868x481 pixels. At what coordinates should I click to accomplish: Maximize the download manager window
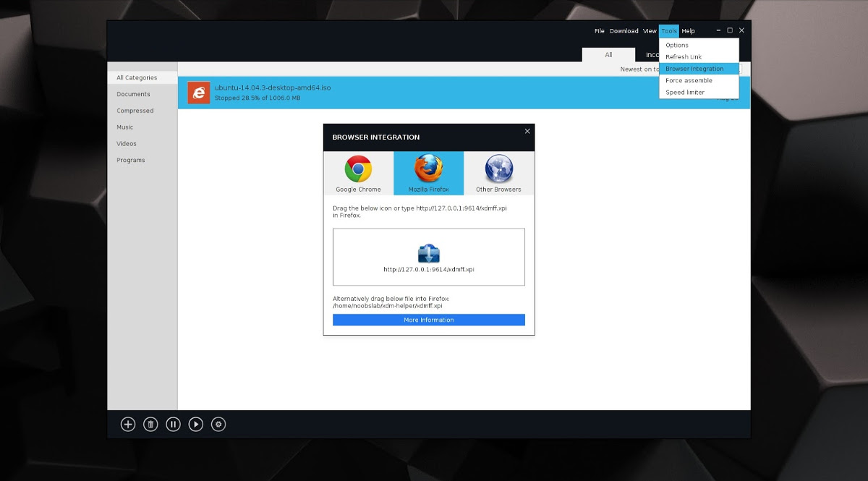tap(730, 30)
